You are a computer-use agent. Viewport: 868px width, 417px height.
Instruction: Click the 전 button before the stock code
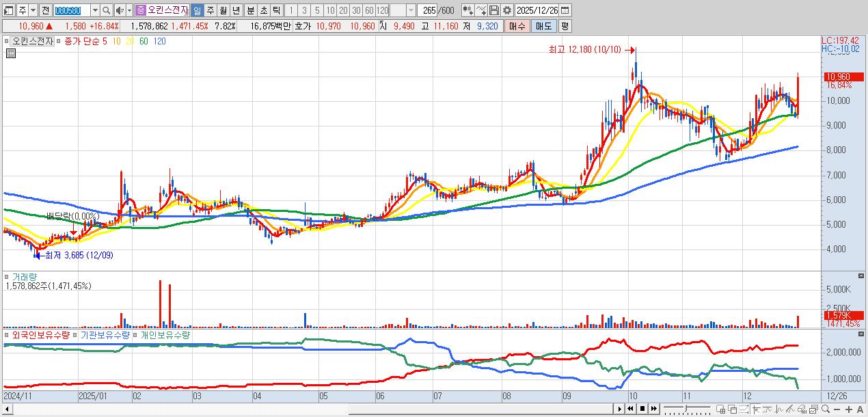tap(45, 10)
